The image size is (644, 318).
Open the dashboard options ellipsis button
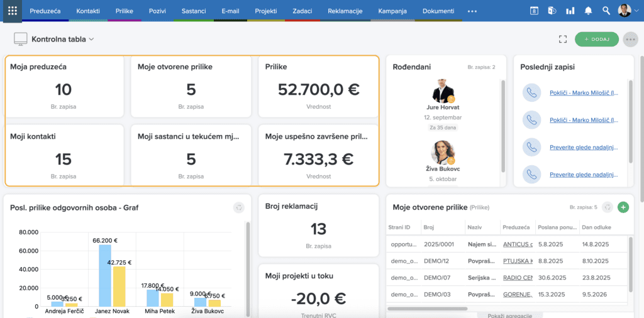click(x=630, y=40)
